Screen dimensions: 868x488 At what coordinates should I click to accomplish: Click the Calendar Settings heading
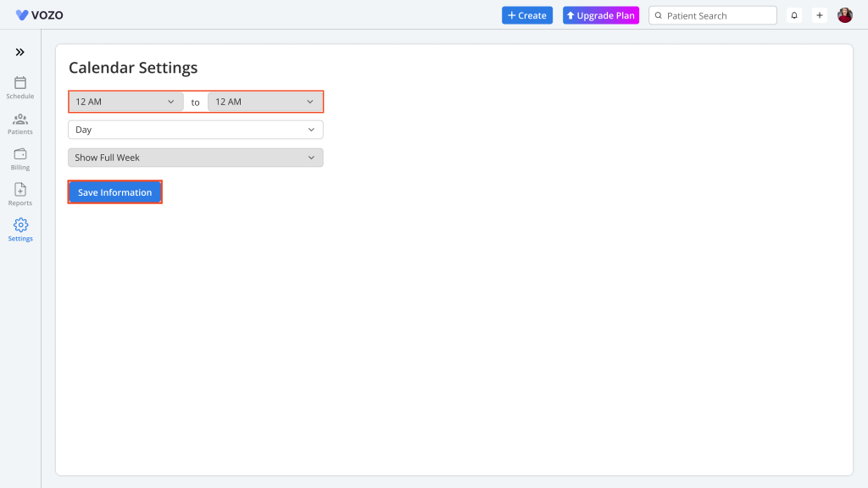pos(133,68)
